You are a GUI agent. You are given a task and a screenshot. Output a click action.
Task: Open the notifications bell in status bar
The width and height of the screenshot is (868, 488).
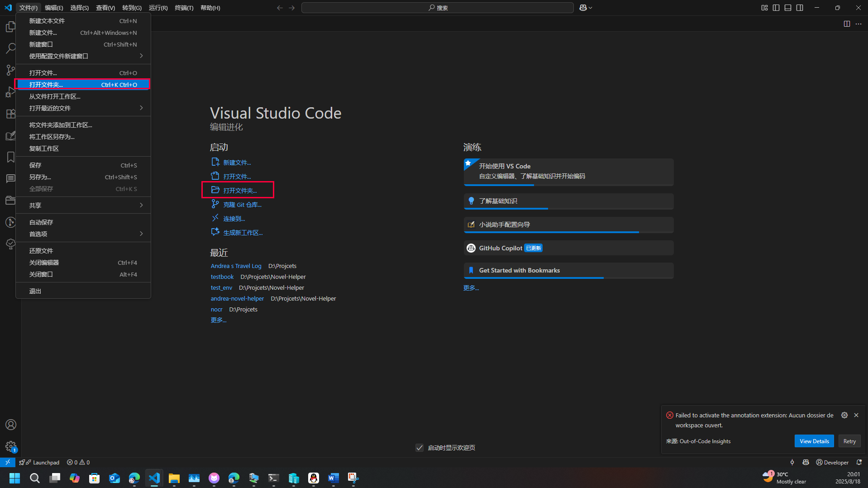click(x=859, y=462)
